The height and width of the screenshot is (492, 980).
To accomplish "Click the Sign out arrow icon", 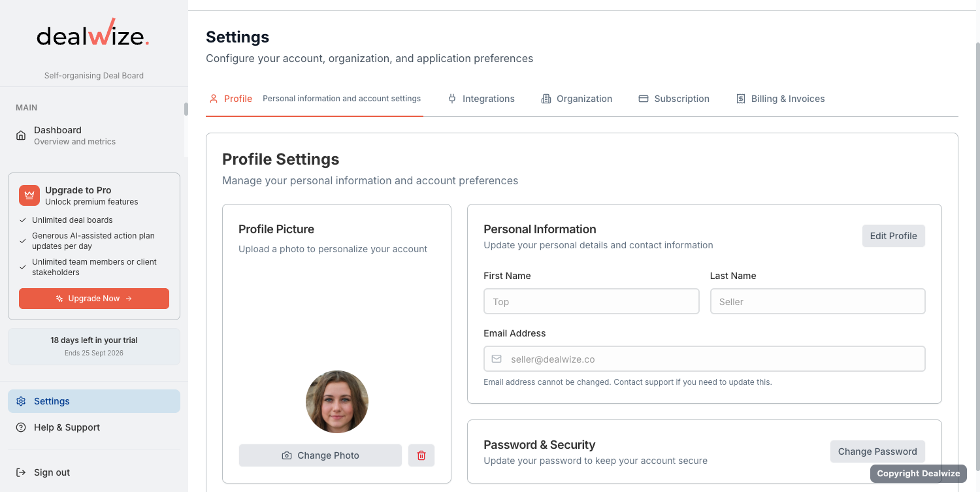I will tap(21, 472).
